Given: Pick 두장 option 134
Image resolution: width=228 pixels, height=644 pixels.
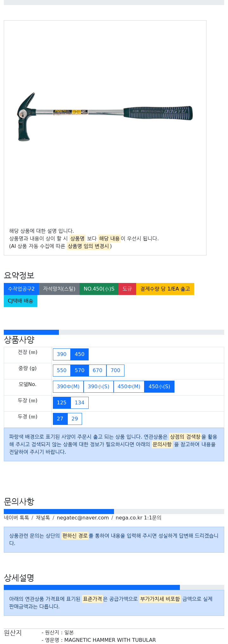Looking at the screenshot, I should pyautogui.click(x=79, y=403).
